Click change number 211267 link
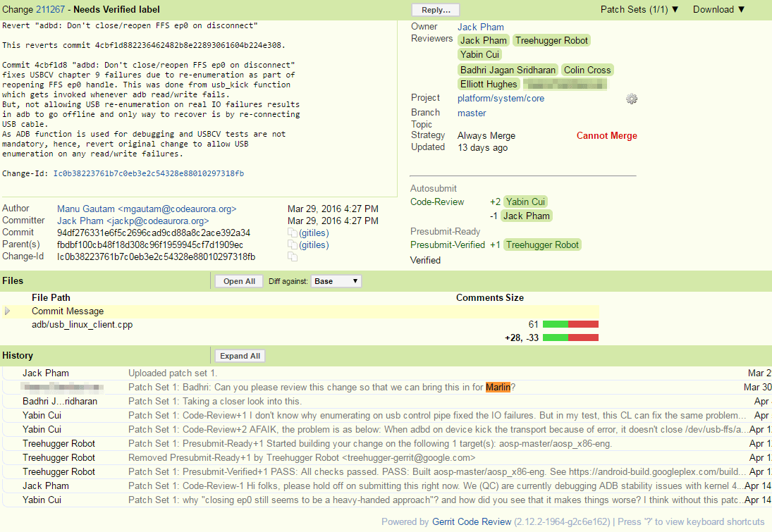This screenshot has width=772, height=532. [x=50, y=9]
